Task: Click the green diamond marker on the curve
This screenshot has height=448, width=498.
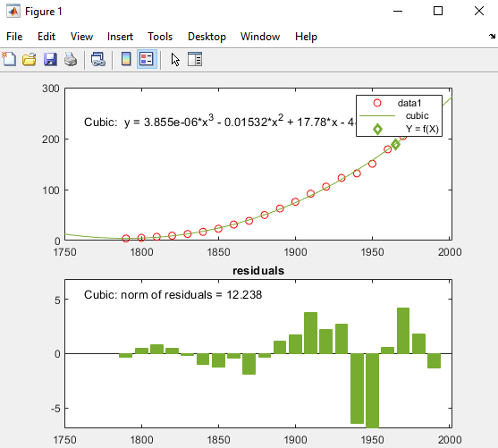Action: 395,145
